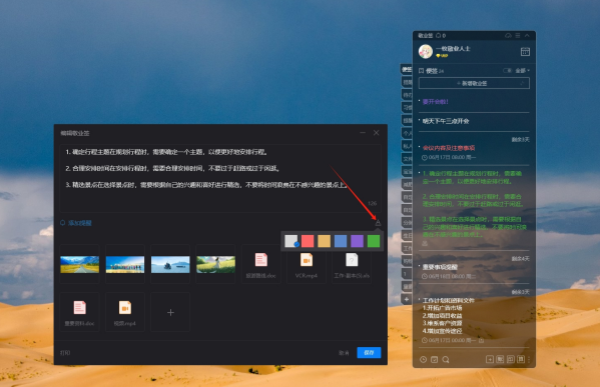Open the completed checklist icon in bottom toolbar
Image resolution: width=600 pixels, height=387 pixels.
click(434, 359)
